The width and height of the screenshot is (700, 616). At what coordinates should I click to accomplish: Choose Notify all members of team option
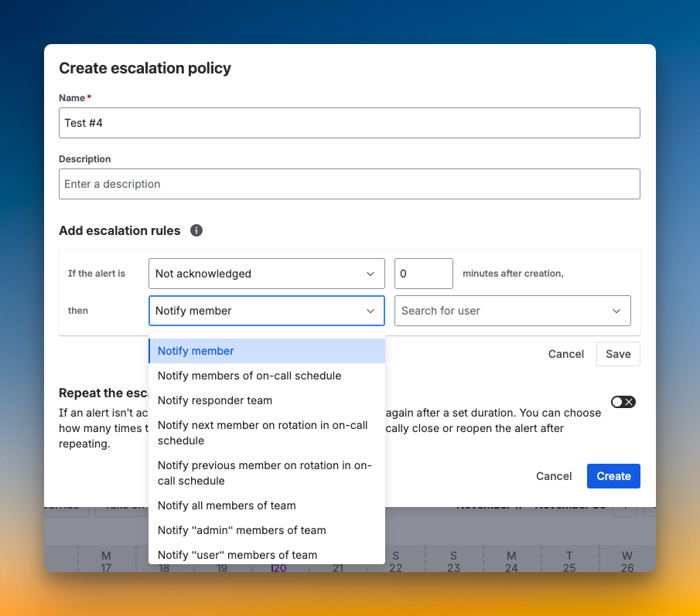tap(226, 505)
